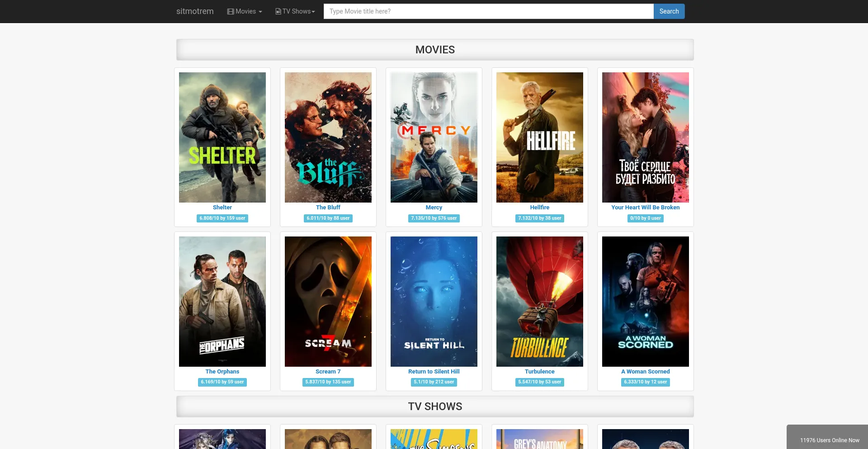Focus the movie title search field
868x449 pixels.
489,11
